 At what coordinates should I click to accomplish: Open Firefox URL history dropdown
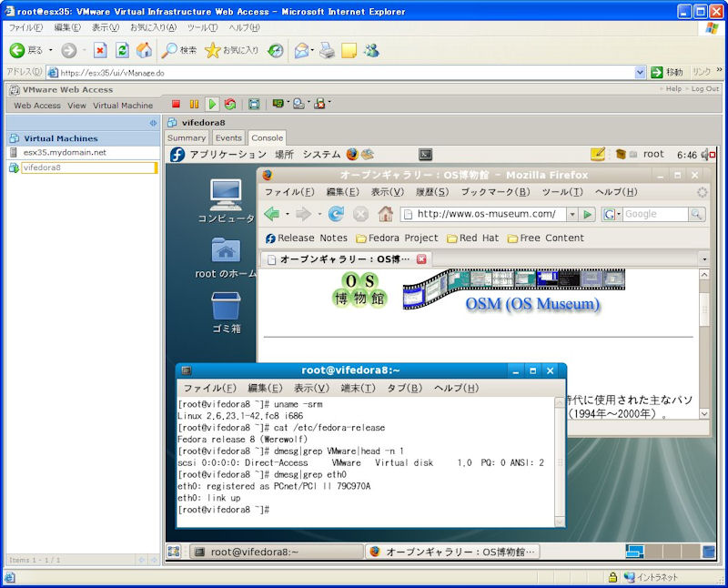572,214
